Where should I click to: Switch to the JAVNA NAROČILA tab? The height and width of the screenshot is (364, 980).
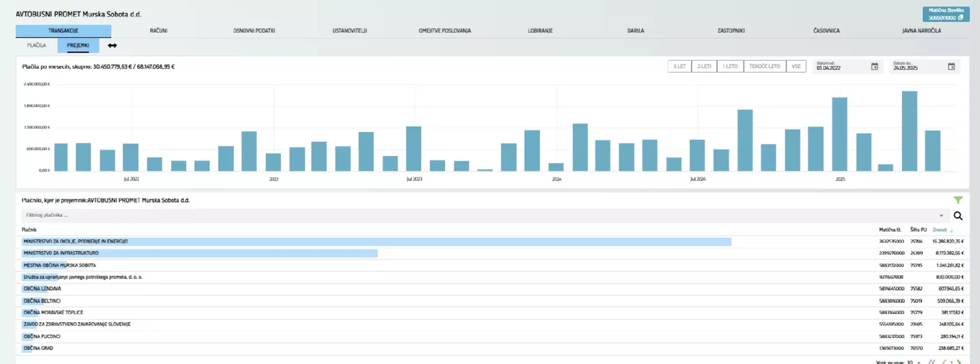pos(921,31)
